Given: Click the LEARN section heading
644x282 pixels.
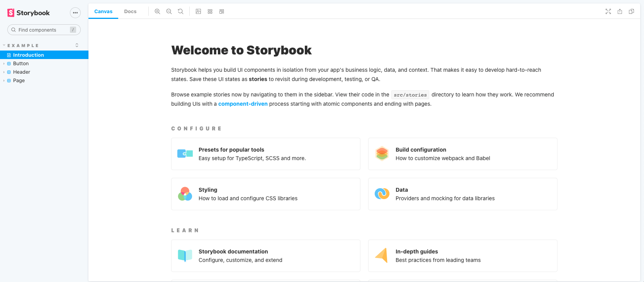Looking at the screenshot, I should click(x=185, y=230).
